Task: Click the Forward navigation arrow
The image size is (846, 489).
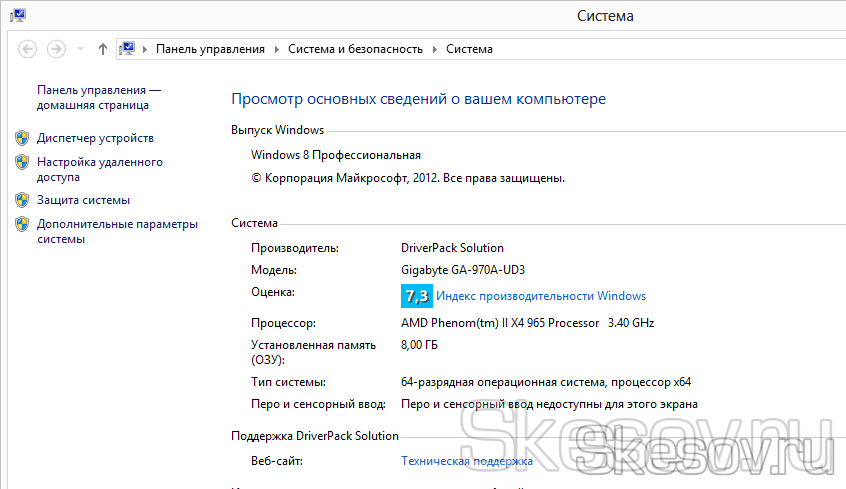Action: click(x=56, y=49)
